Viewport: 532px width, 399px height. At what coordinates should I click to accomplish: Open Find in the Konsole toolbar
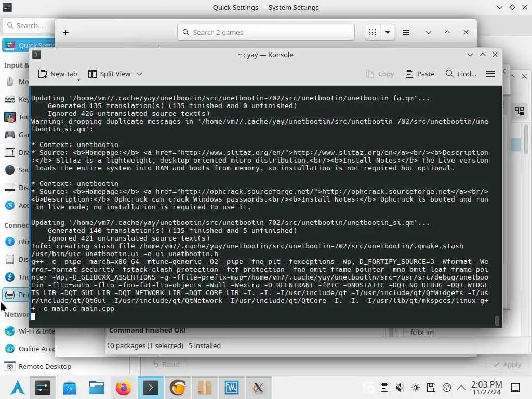point(461,74)
